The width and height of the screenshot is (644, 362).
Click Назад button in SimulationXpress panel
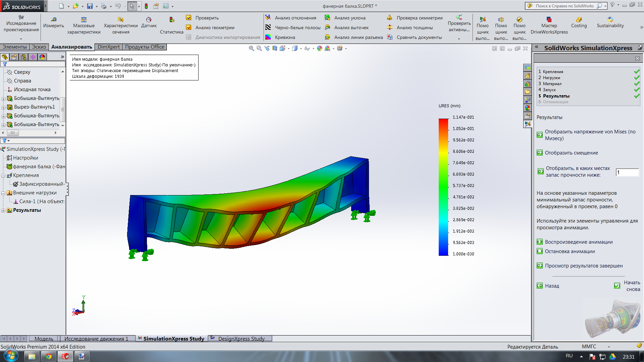(x=540, y=286)
